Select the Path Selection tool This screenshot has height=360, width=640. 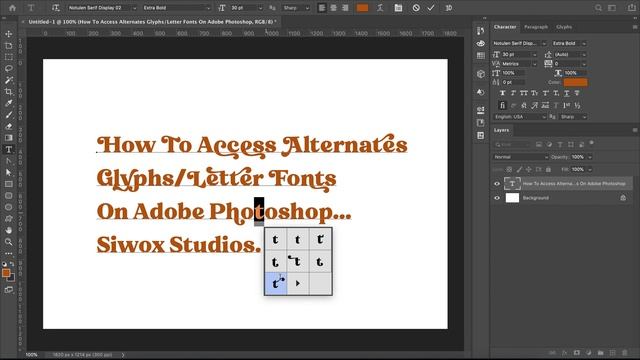(9, 173)
